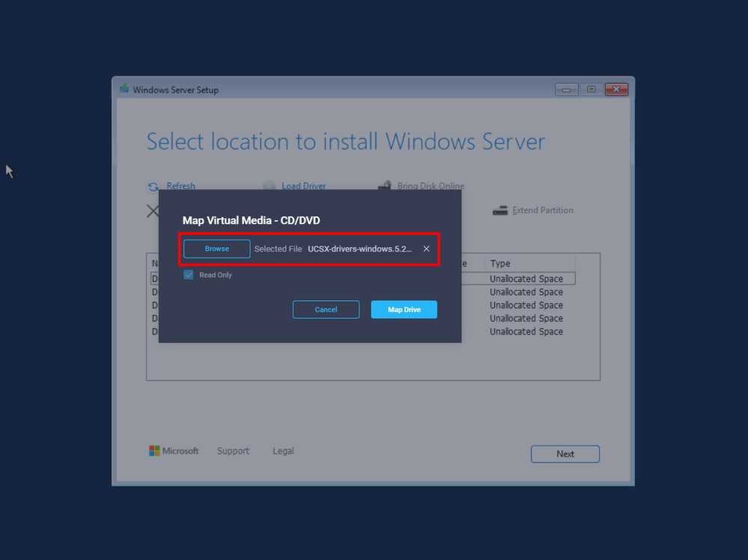Open the Legal link

282,450
